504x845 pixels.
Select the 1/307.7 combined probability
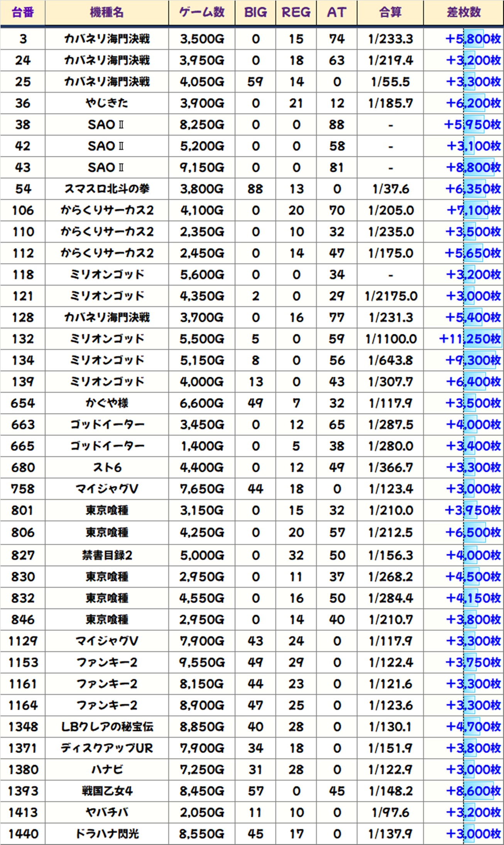[390, 382]
